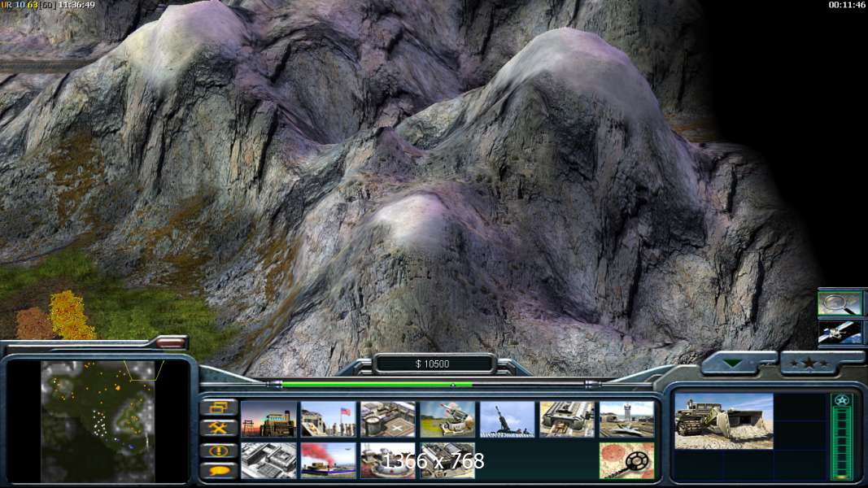This screenshot has height=488, width=868.
Task: Click the selected dozer unit portrait
Action: click(x=723, y=421)
